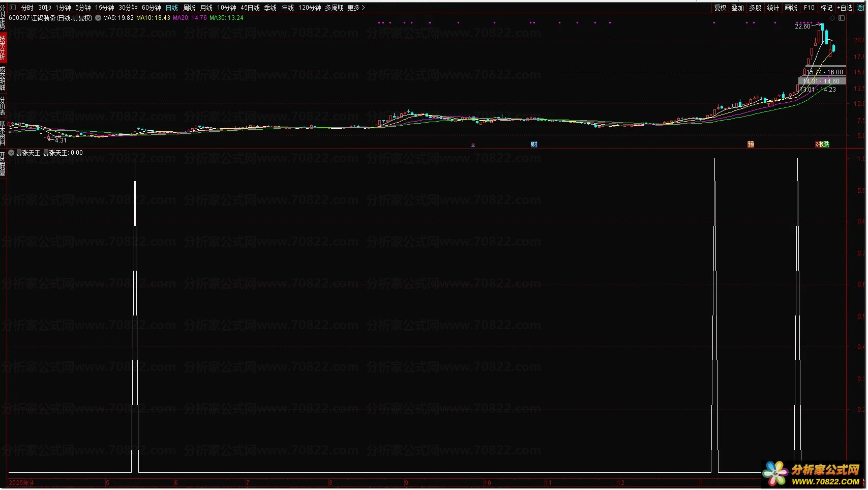This screenshot has width=868, height=490.
Task: Switch to 月线 monthly chart
Action: tap(206, 8)
